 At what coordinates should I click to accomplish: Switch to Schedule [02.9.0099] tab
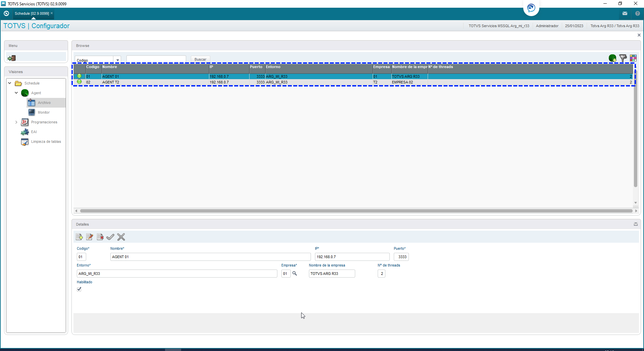[32, 13]
